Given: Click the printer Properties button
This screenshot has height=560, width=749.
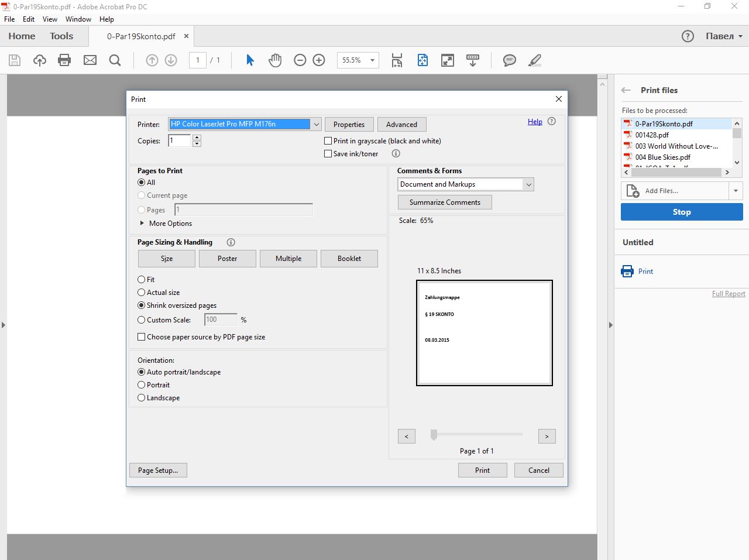Looking at the screenshot, I should click(349, 125).
